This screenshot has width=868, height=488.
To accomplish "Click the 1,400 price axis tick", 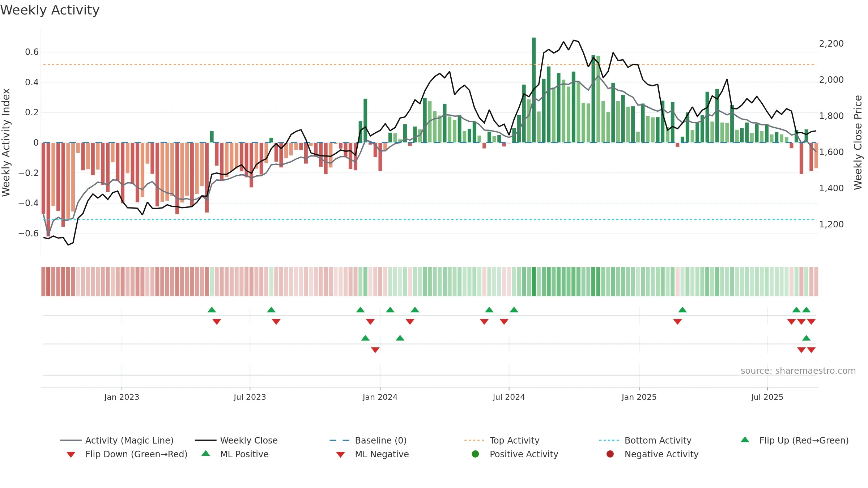I will pos(831,188).
